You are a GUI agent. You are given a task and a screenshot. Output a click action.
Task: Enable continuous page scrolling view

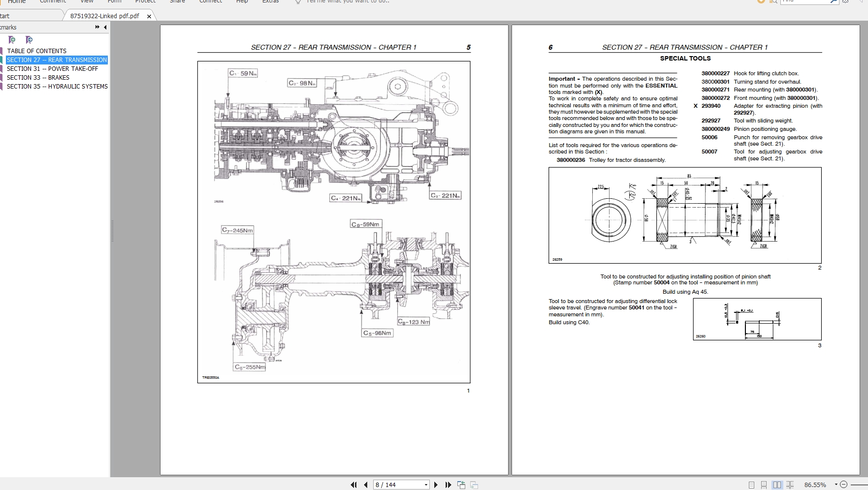pos(764,485)
